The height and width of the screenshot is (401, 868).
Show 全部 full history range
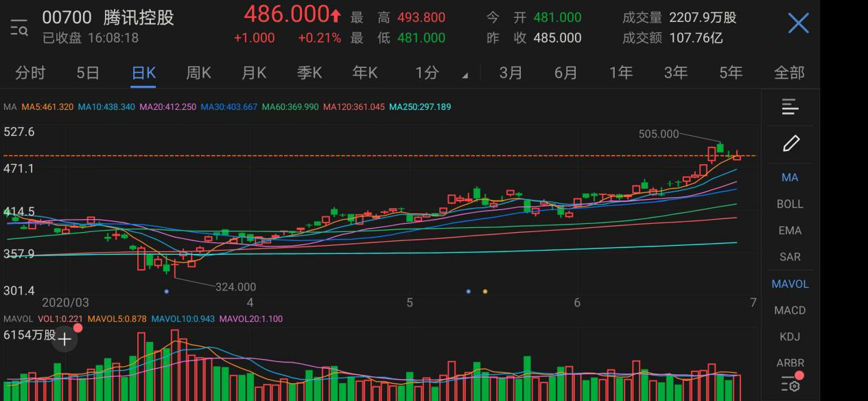pyautogui.click(x=788, y=73)
